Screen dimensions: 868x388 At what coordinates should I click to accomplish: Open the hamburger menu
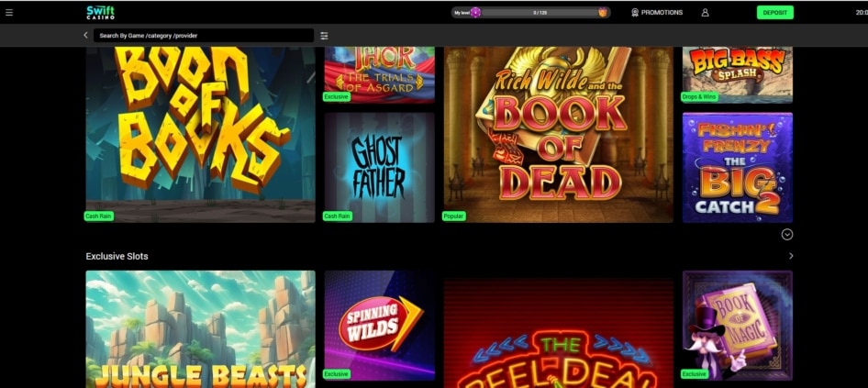tap(9, 13)
